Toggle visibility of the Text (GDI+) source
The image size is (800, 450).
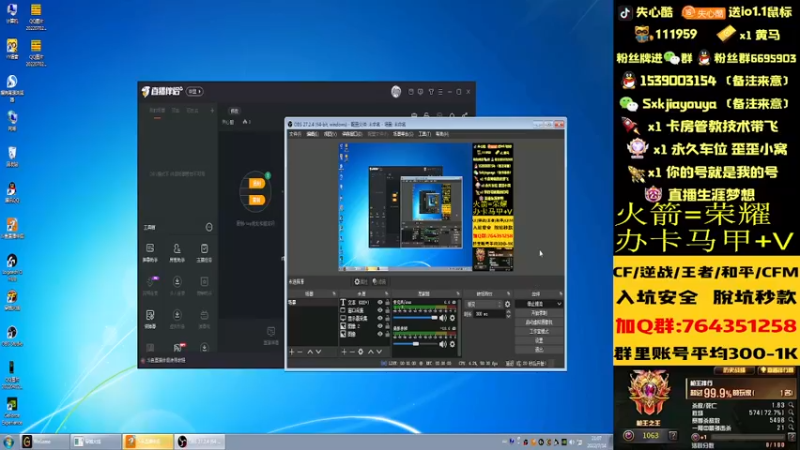click(380, 303)
